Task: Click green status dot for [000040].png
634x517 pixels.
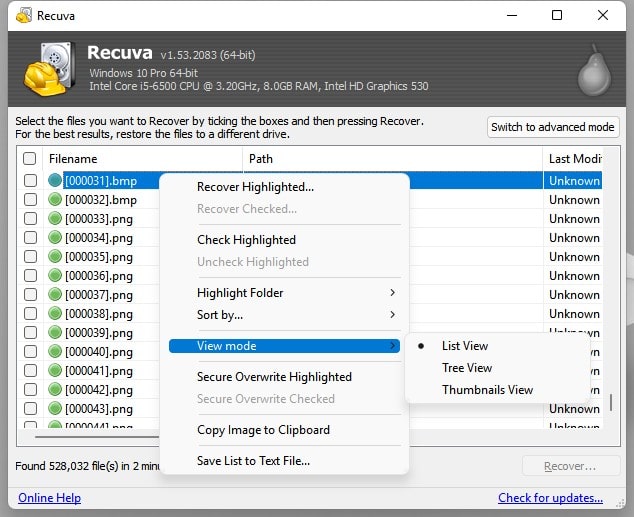Action: pyautogui.click(x=55, y=351)
